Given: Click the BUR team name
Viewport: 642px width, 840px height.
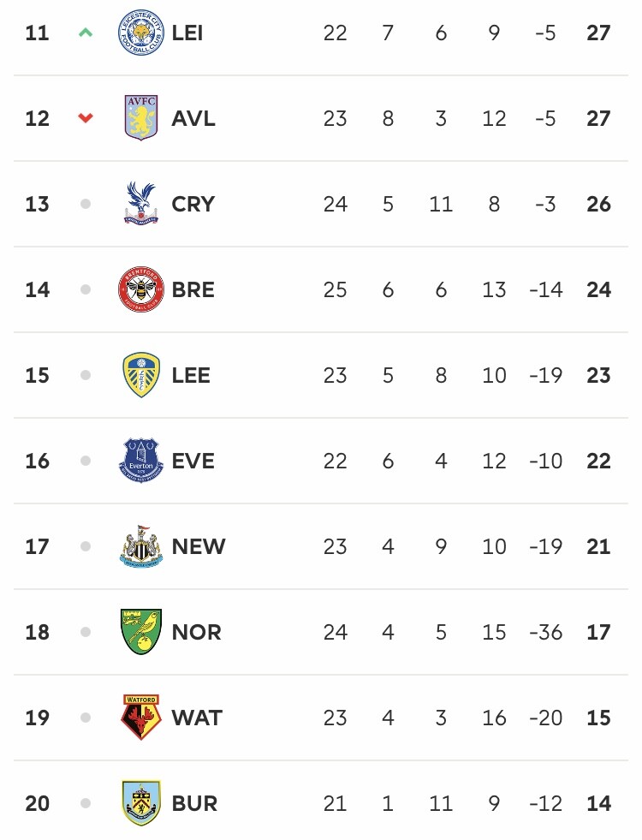Looking at the screenshot, I should [x=194, y=803].
